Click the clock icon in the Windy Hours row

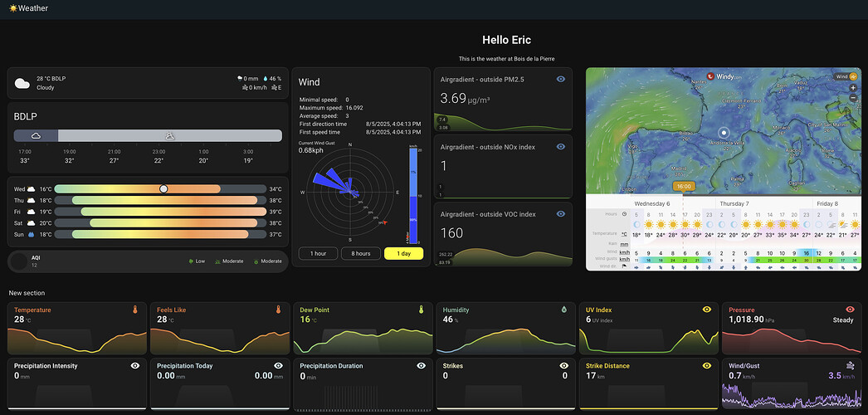(624, 213)
